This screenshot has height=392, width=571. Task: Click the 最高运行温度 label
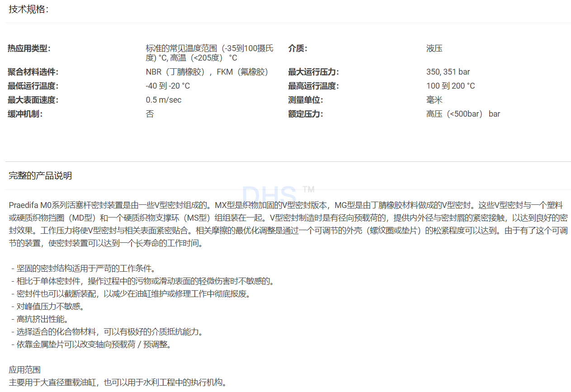click(313, 86)
